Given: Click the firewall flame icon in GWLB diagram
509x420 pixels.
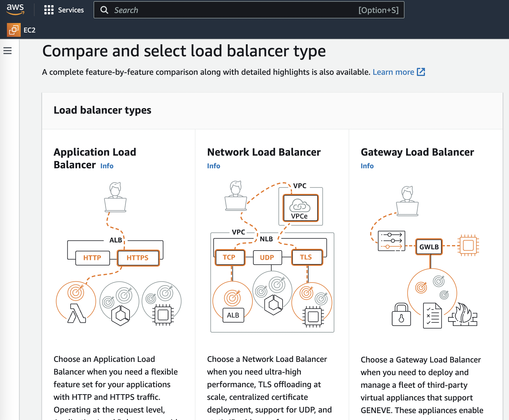Looking at the screenshot, I should pyautogui.click(x=463, y=314).
